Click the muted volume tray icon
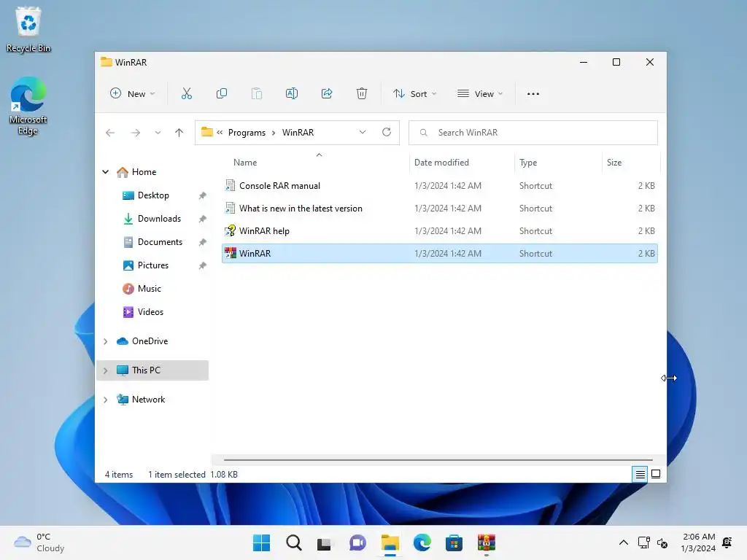The image size is (747, 560). (x=662, y=542)
